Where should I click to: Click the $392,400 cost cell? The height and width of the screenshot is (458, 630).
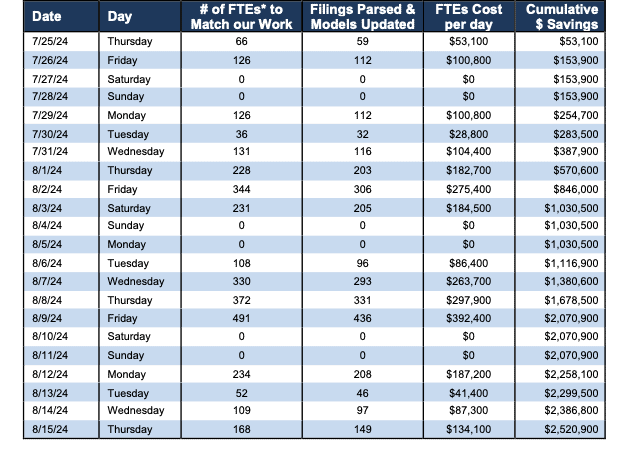pos(468,318)
